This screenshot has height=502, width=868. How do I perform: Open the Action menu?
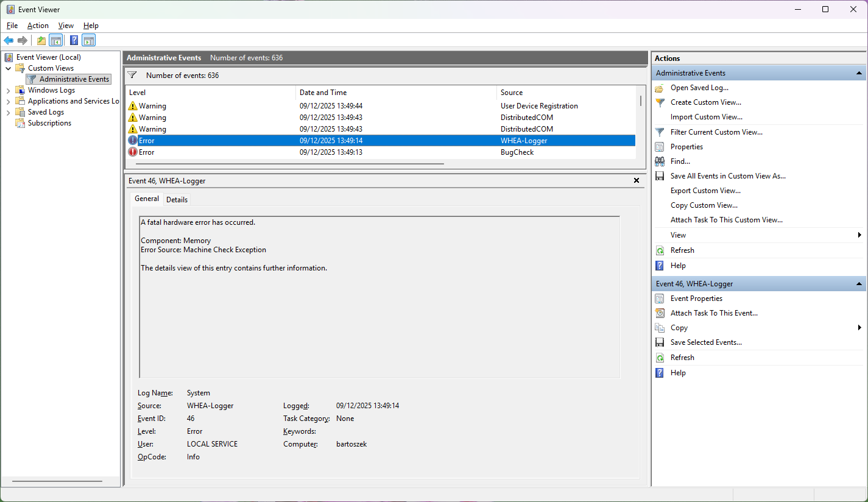click(38, 26)
